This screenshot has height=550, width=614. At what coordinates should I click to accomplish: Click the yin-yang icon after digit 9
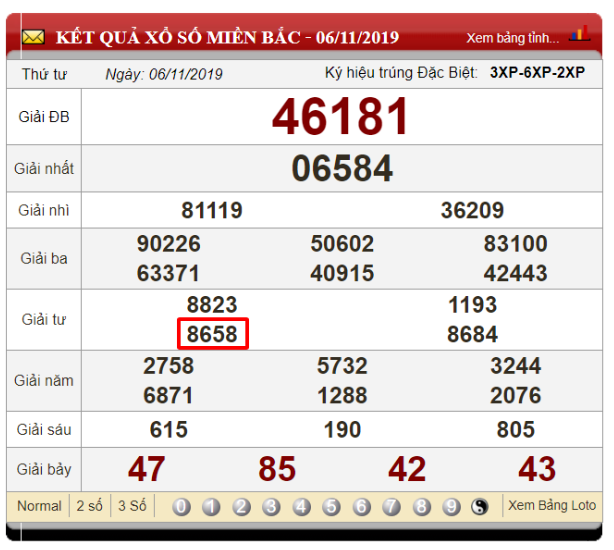coord(481,507)
